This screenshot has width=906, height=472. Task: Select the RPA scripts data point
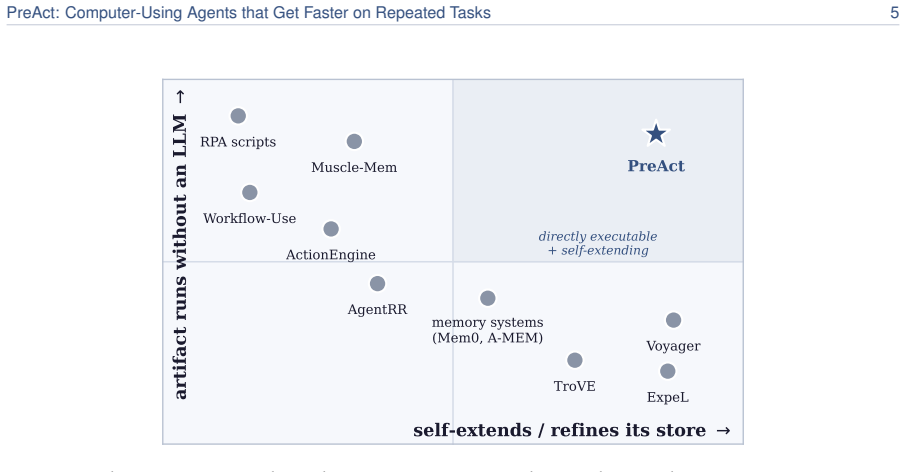[x=238, y=116]
